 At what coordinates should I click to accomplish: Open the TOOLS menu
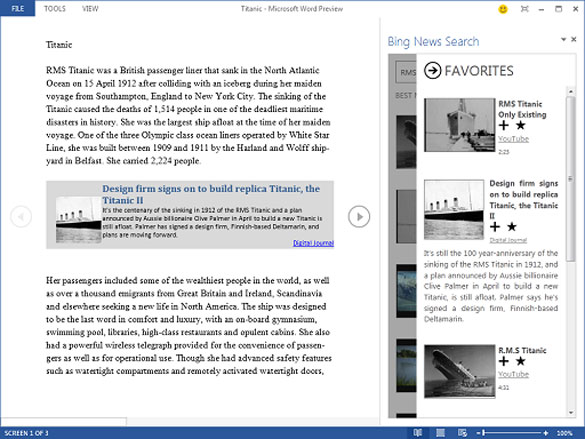click(x=54, y=9)
